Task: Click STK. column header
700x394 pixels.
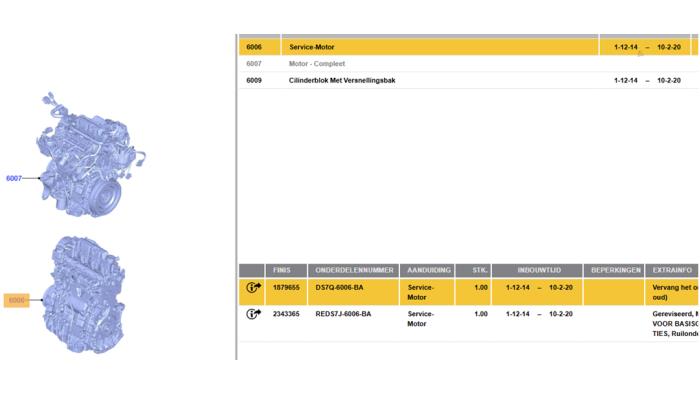Action: pos(473,270)
